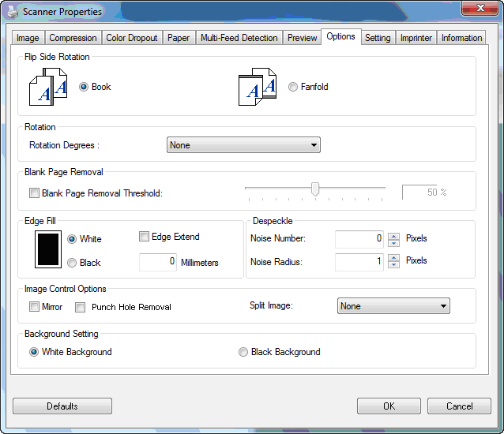Click the Edge Fill black preview box
The height and width of the screenshot is (434, 504).
pos(48,249)
